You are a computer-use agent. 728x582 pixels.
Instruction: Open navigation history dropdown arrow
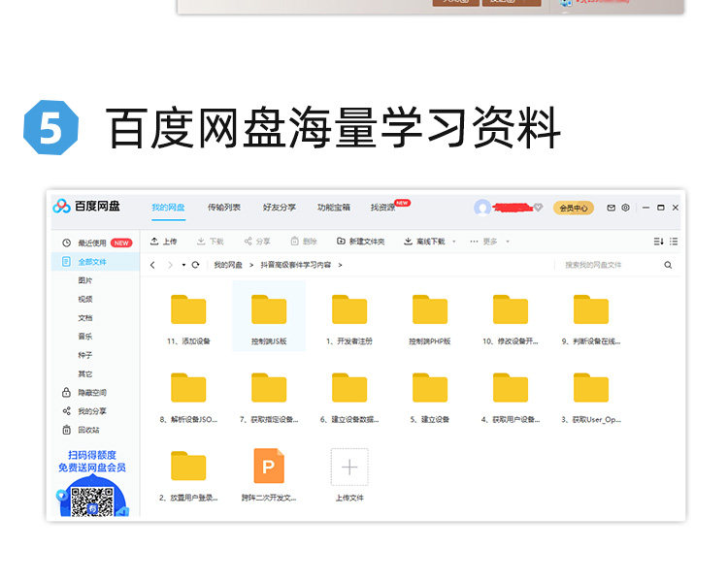click(x=183, y=265)
